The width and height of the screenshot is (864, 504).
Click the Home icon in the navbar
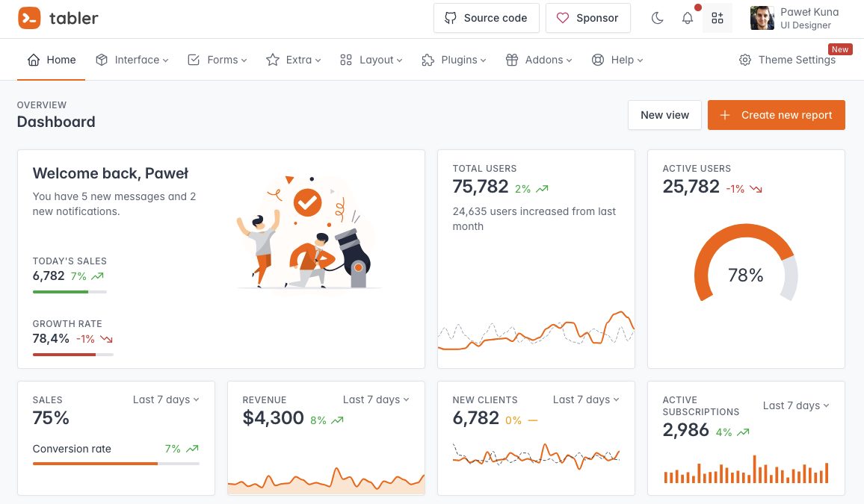(34, 60)
